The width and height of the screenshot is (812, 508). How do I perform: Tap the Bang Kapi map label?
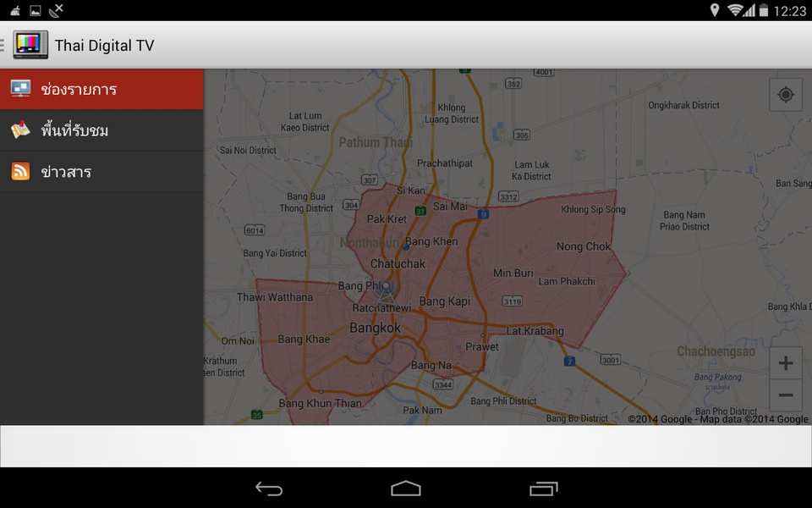(x=445, y=301)
